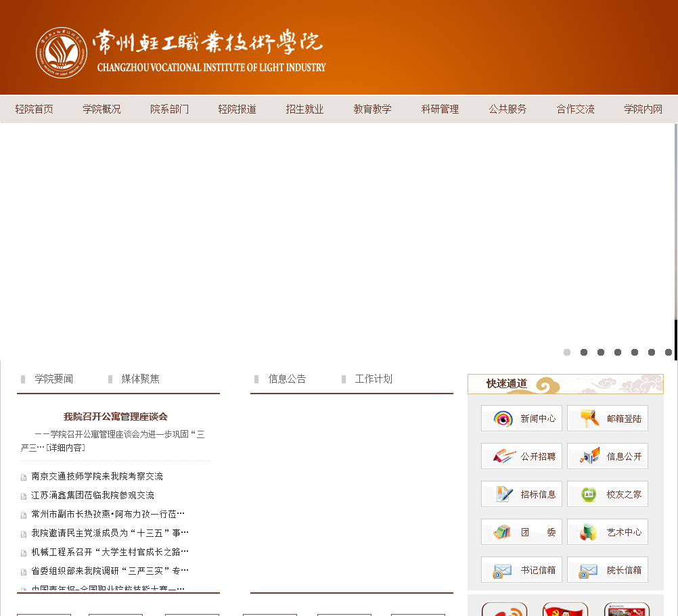Screen dimensions: 678x616
Task: Click the 艺术中心 icon
Action: [x=588, y=531]
